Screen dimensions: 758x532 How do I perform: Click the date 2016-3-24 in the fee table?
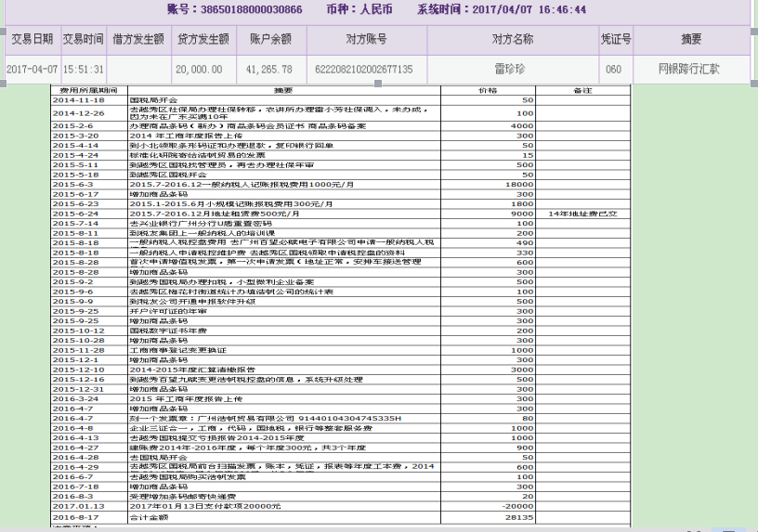[x=75, y=398]
